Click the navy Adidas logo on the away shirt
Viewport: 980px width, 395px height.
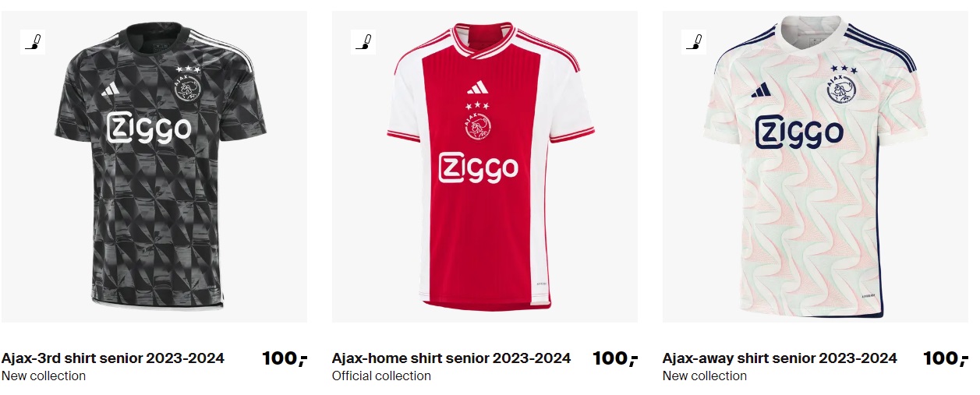pos(761,90)
